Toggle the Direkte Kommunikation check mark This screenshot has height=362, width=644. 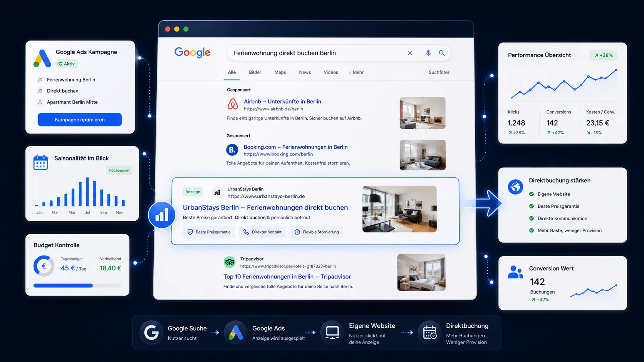click(x=532, y=219)
